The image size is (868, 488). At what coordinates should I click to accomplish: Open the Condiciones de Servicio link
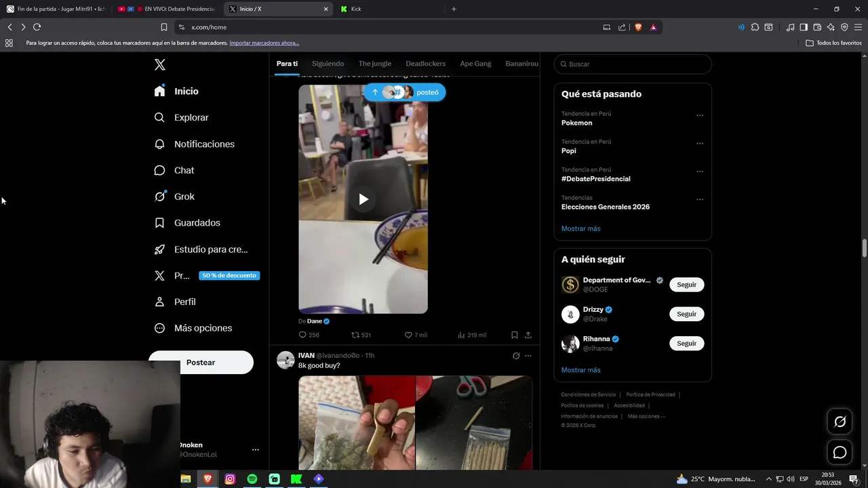(x=589, y=394)
